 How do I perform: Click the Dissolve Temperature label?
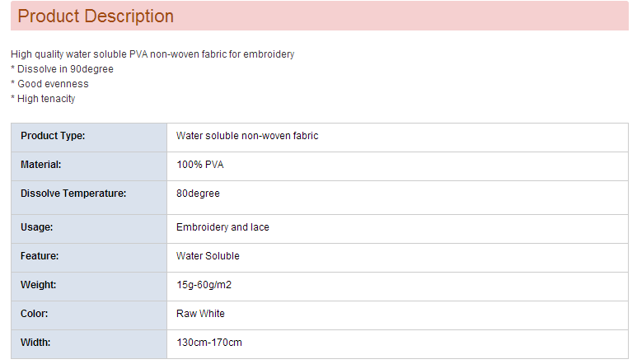click(73, 194)
